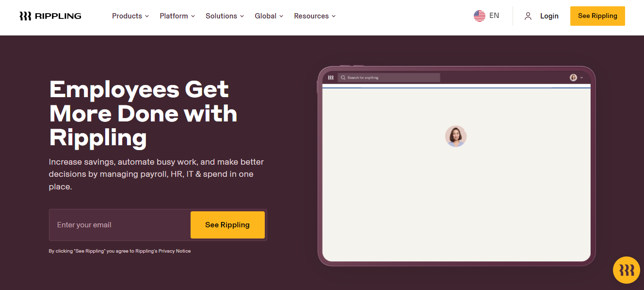Click the Search for anything bar in mockup
644x290 pixels.
389,78
